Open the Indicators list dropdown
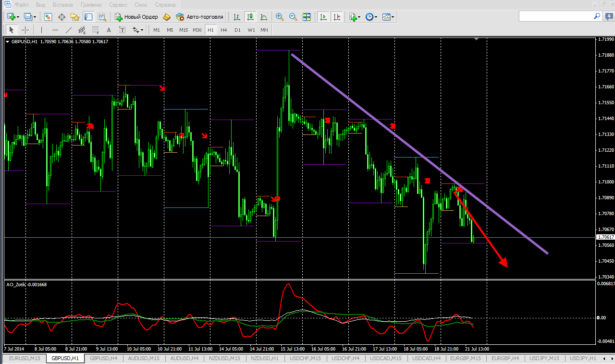The height and width of the screenshot is (364, 615). (x=355, y=17)
